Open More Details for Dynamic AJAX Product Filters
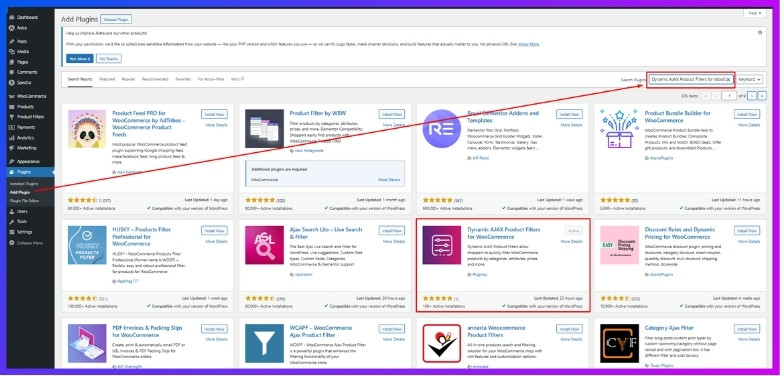 click(x=571, y=241)
